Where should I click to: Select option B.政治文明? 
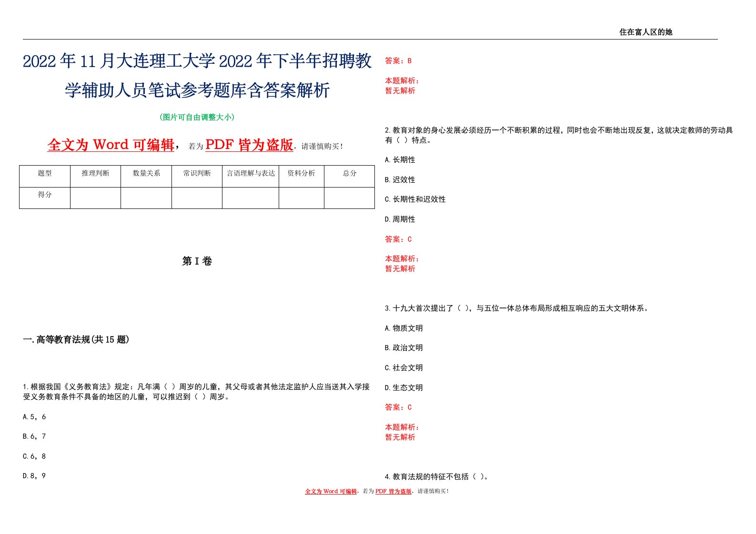pyautogui.click(x=404, y=348)
